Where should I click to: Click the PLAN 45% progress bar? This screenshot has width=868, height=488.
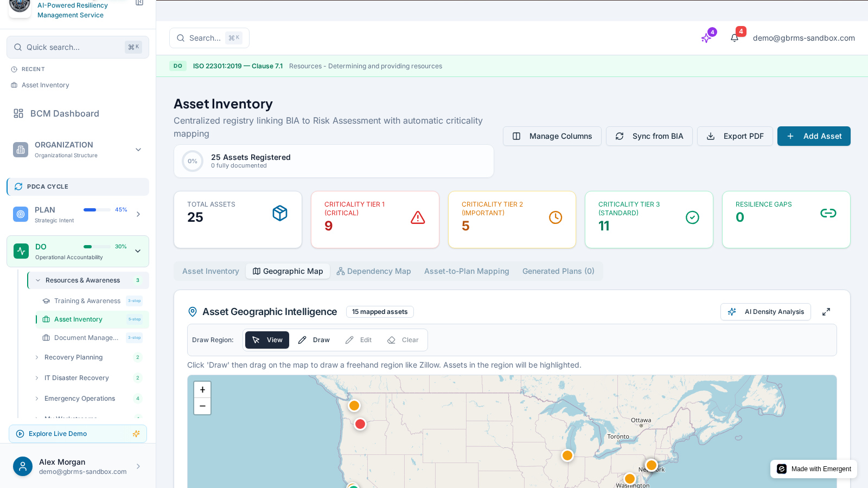click(97, 210)
